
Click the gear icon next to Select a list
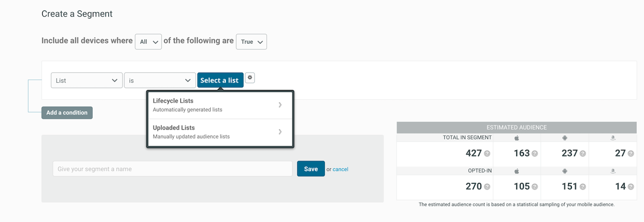click(250, 78)
